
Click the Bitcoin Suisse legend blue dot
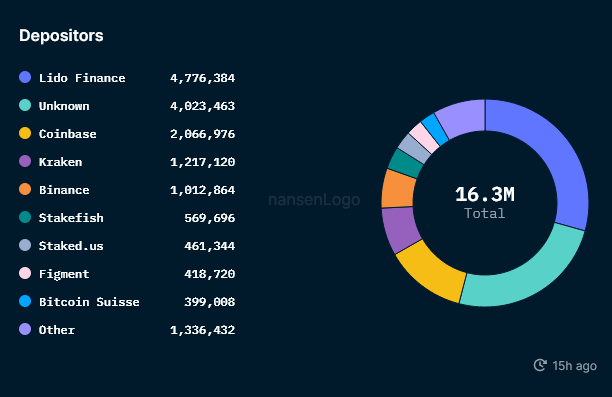(x=25, y=301)
